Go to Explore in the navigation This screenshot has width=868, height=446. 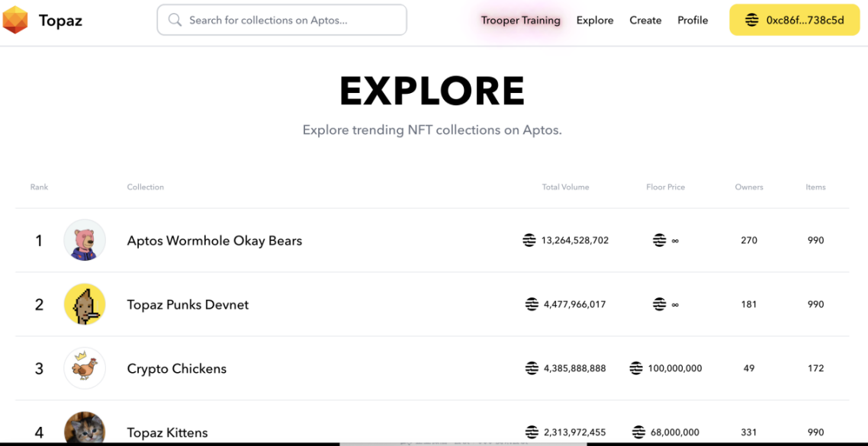coord(595,21)
